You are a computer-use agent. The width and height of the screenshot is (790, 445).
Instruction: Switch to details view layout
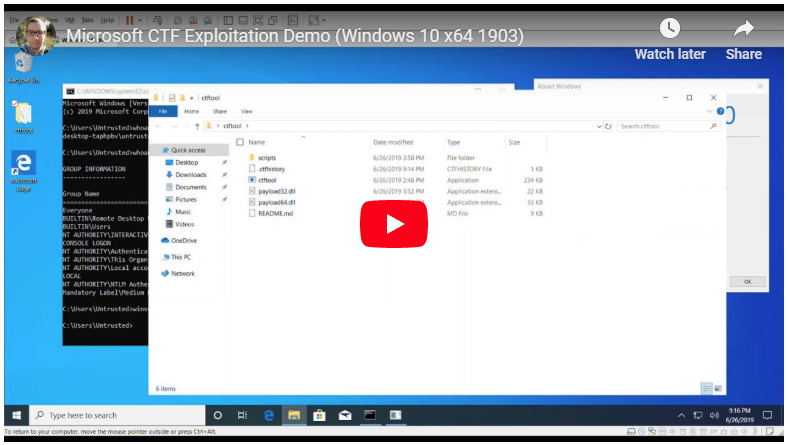click(x=706, y=389)
